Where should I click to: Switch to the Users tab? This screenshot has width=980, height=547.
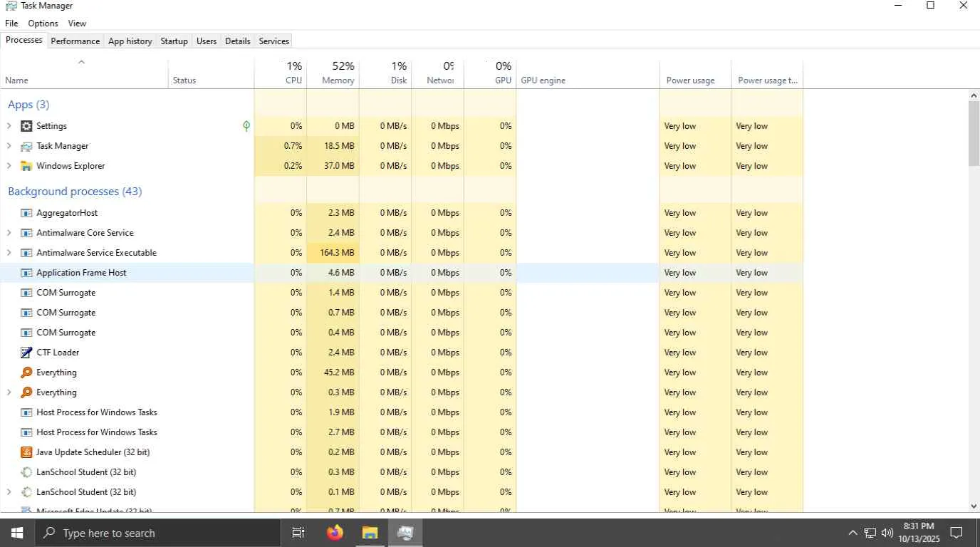click(x=207, y=41)
